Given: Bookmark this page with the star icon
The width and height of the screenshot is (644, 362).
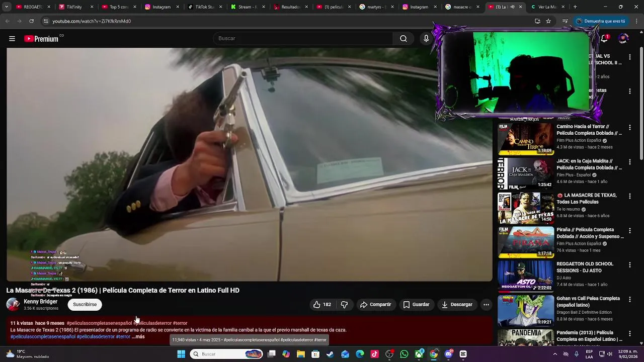Looking at the screenshot, I should coord(548,21).
